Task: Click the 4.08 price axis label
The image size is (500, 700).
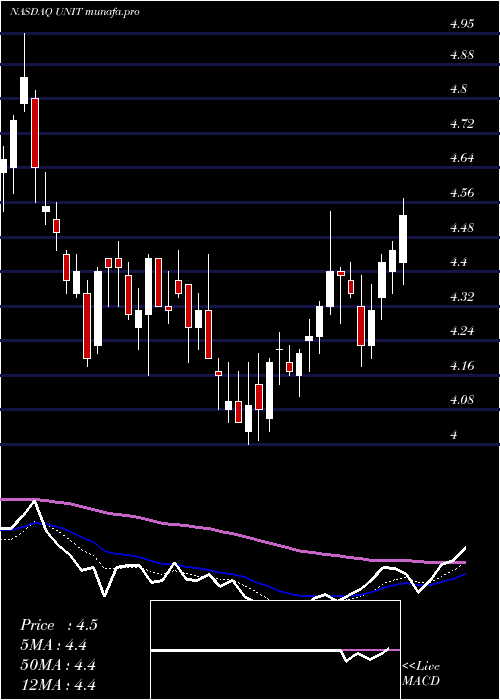Action: pos(462,400)
